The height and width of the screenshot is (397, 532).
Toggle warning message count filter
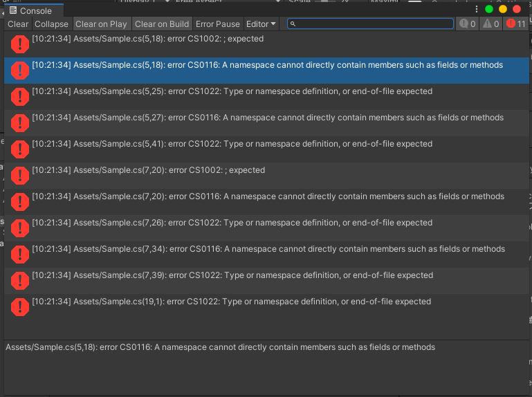[x=491, y=24]
